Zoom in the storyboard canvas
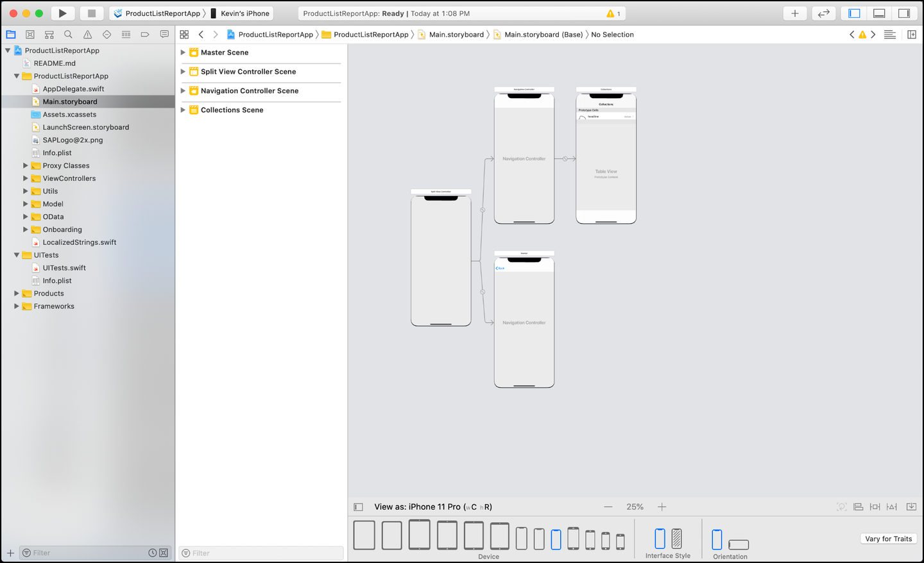 pos(662,507)
